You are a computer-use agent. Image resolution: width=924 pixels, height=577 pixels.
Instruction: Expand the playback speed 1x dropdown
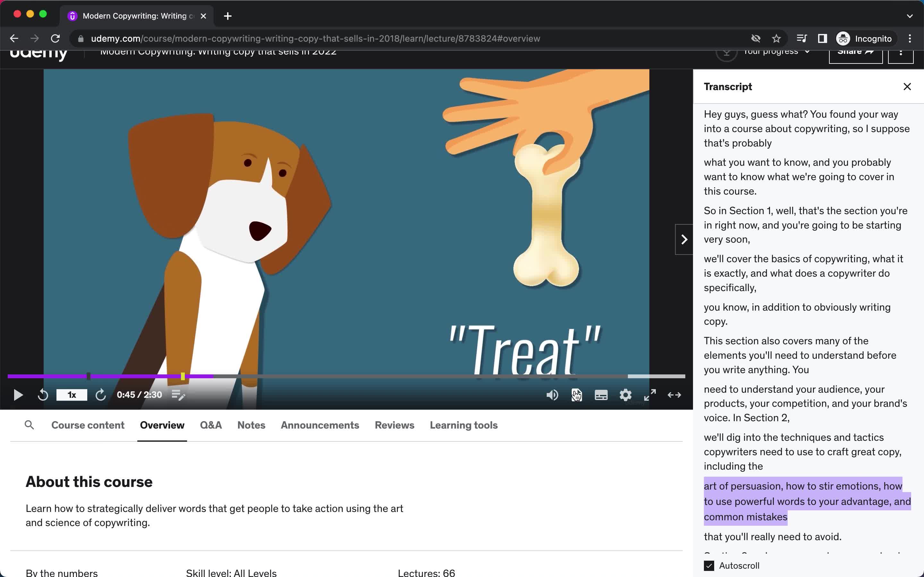tap(72, 394)
